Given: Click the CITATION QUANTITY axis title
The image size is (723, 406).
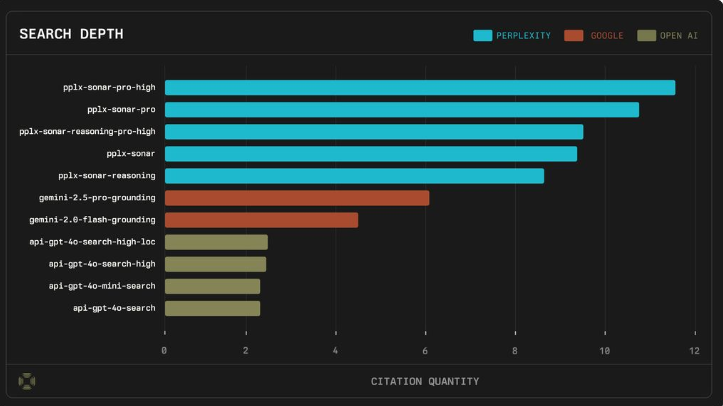Looking at the screenshot, I should pos(425,381).
